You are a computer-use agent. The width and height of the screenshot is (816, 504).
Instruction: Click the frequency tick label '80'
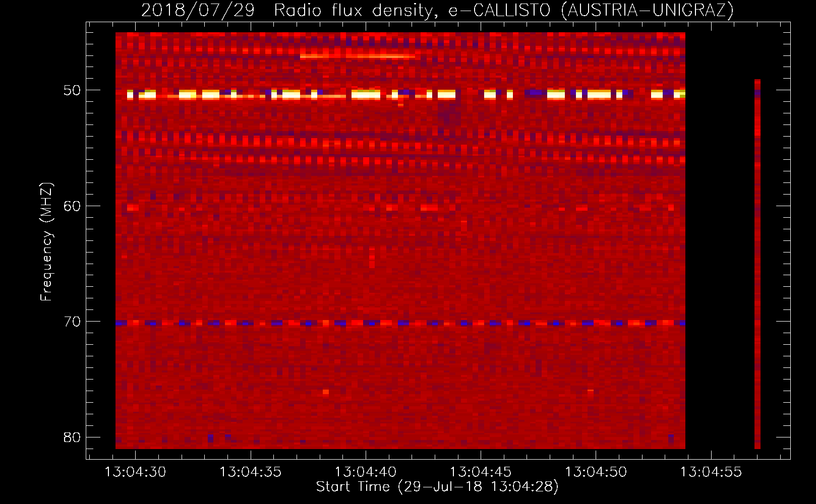(x=72, y=437)
